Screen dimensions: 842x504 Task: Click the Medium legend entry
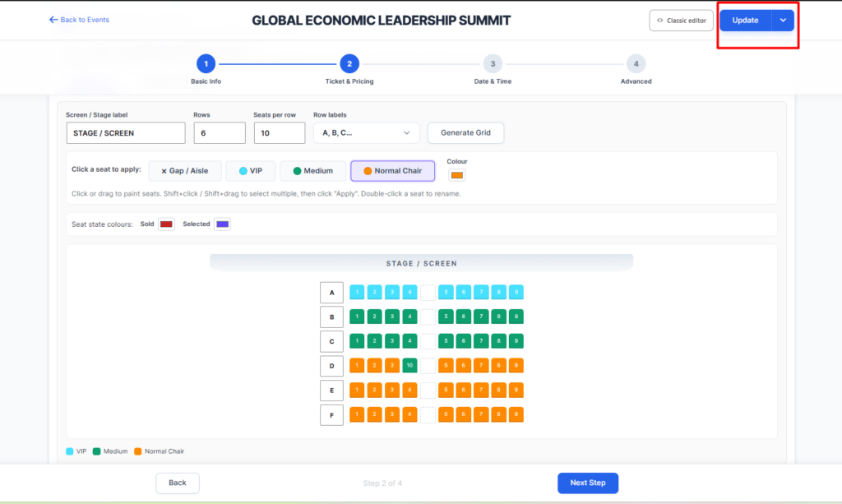(x=110, y=451)
